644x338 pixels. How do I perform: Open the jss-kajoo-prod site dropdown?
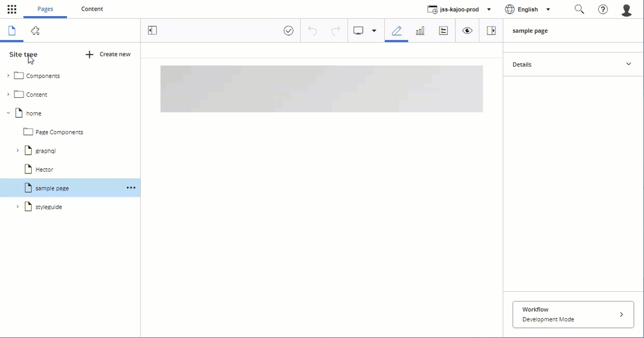tap(459, 9)
